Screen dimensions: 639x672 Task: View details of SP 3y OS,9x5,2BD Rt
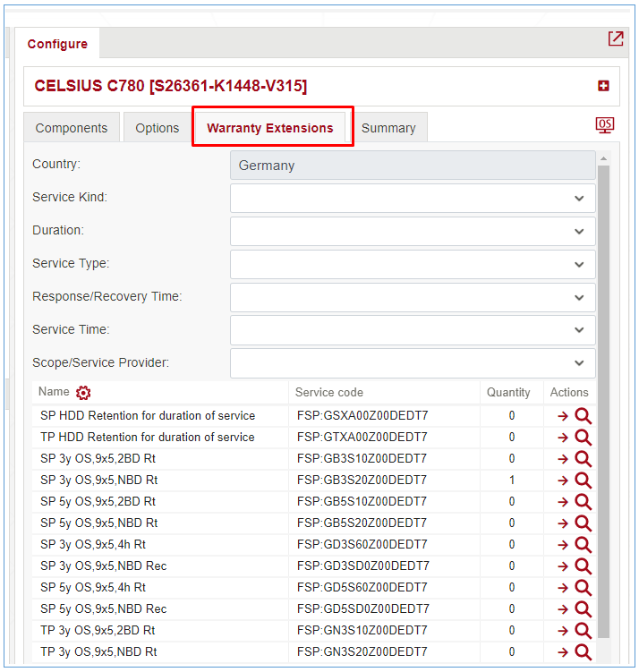pos(584,458)
